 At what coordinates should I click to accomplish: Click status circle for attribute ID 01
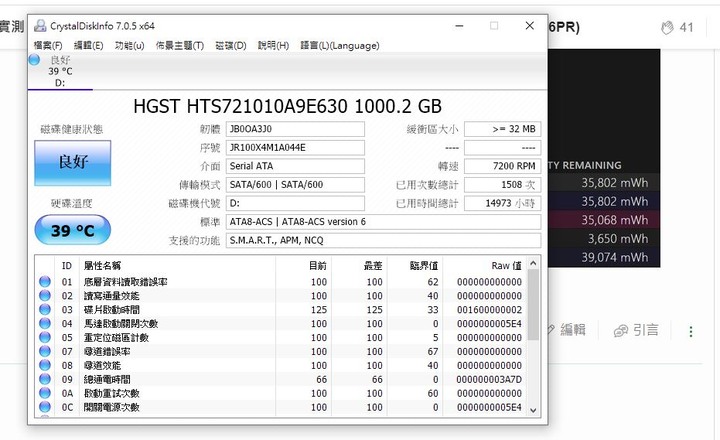(x=45, y=282)
